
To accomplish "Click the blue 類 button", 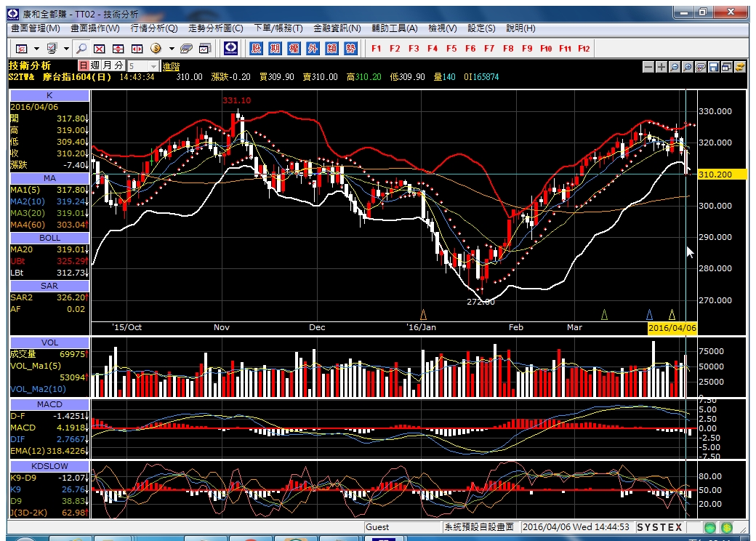I will [x=331, y=48].
